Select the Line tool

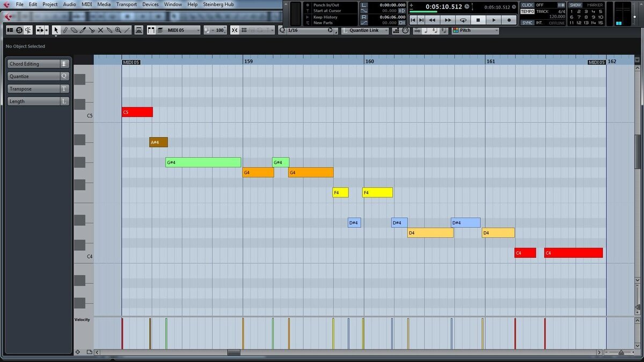[x=127, y=31]
